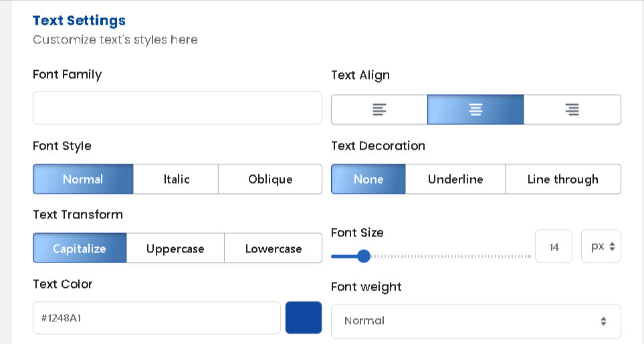Set font style to Normal
This screenshot has width=644, height=344.
pos(83,179)
